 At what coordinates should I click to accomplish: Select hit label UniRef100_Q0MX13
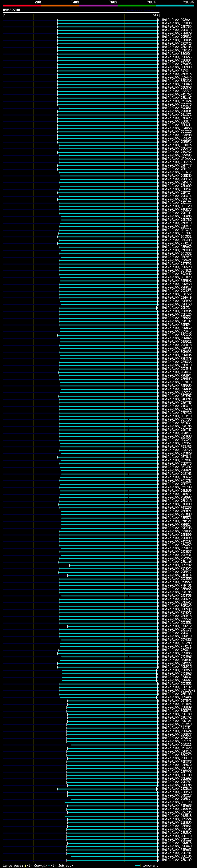(176, 30)
